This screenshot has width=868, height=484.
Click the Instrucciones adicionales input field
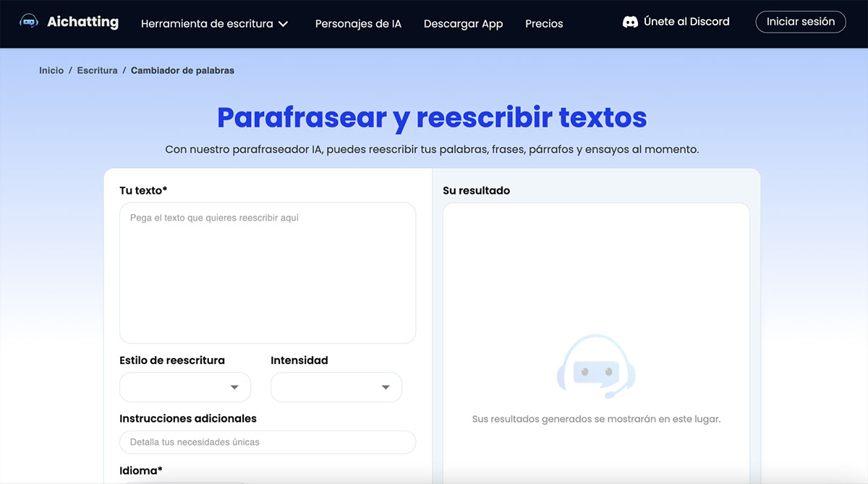[268, 442]
